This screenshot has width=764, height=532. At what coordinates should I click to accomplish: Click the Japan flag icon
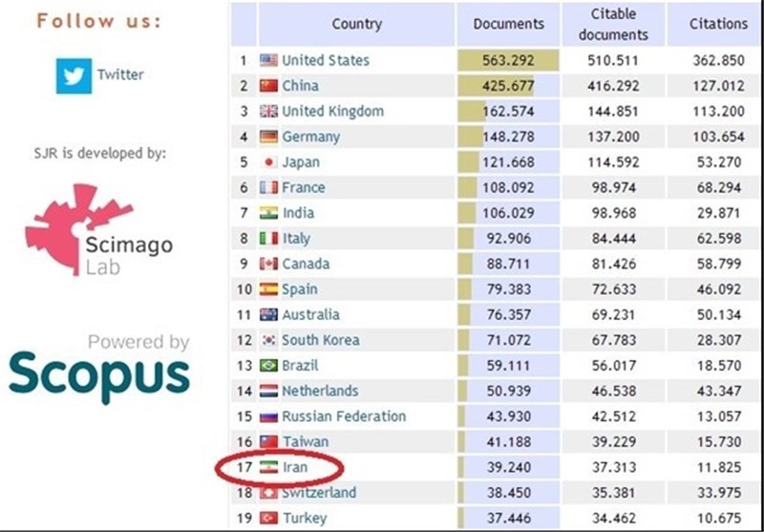pos(268,162)
